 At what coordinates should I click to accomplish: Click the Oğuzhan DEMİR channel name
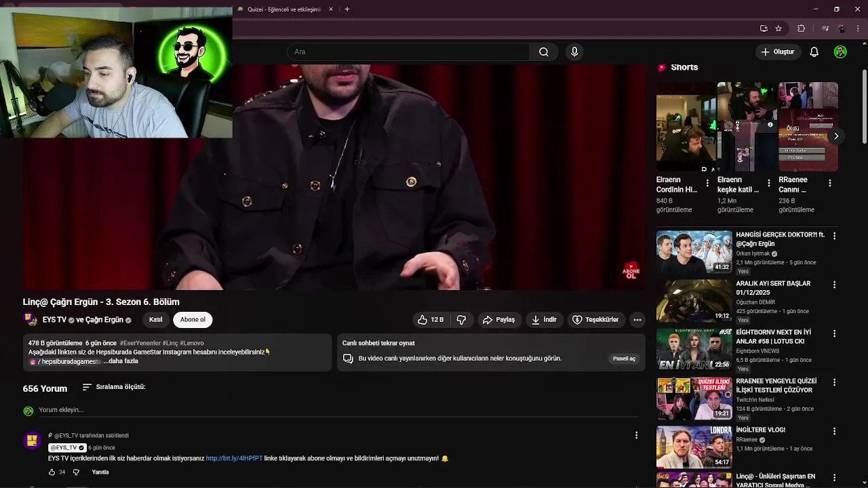pyautogui.click(x=756, y=302)
